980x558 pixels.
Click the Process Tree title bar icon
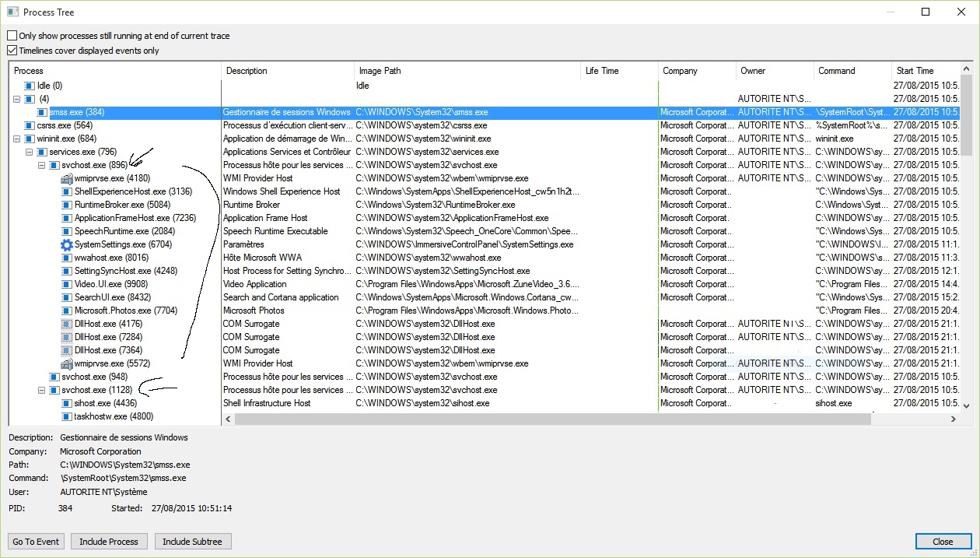tap(12, 12)
